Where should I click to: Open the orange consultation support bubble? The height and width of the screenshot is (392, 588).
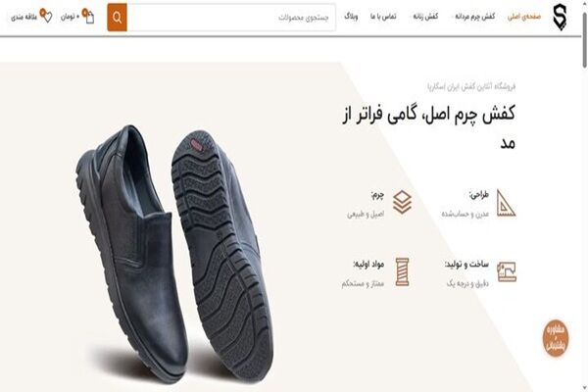[556, 337]
